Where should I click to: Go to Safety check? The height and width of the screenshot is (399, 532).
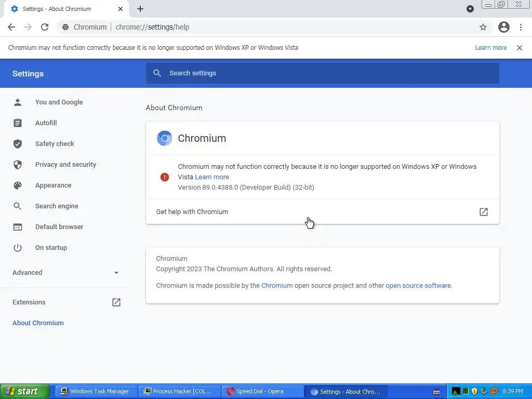pyautogui.click(x=55, y=143)
